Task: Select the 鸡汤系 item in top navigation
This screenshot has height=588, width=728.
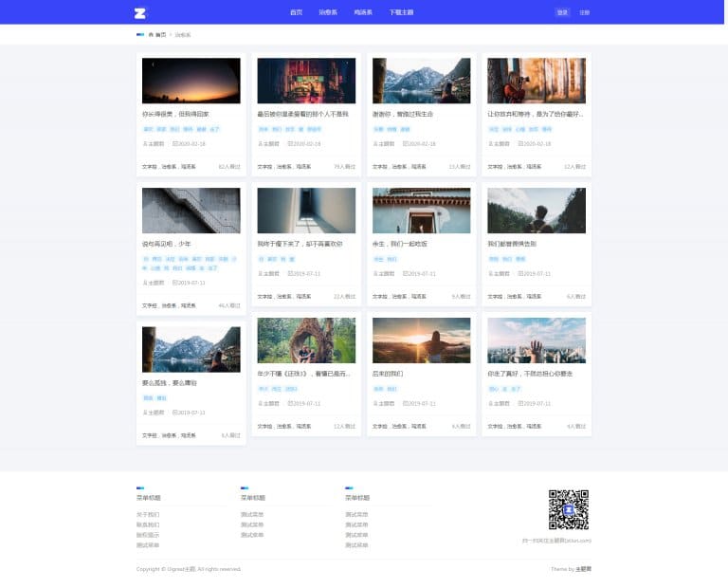Action: pyautogui.click(x=362, y=12)
